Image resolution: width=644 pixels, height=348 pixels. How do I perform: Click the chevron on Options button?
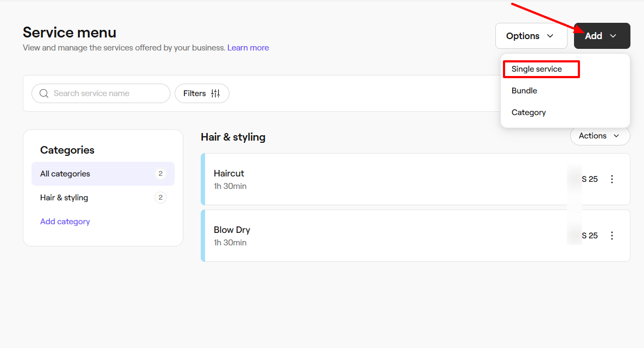tap(550, 36)
